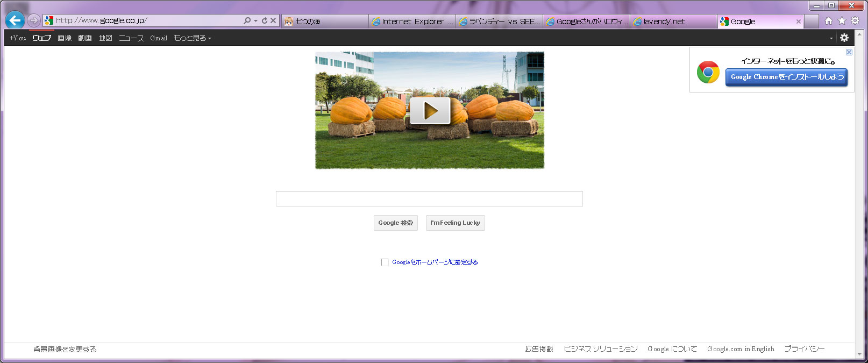Open Google options gear in the black bar
Viewport: 868px width, 363px height.
[844, 38]
